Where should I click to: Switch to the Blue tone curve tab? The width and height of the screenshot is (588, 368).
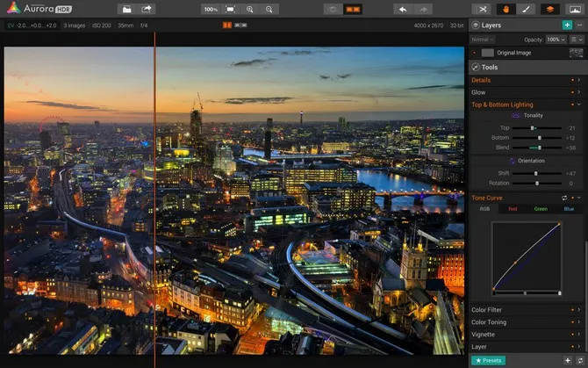click(568, 209)
